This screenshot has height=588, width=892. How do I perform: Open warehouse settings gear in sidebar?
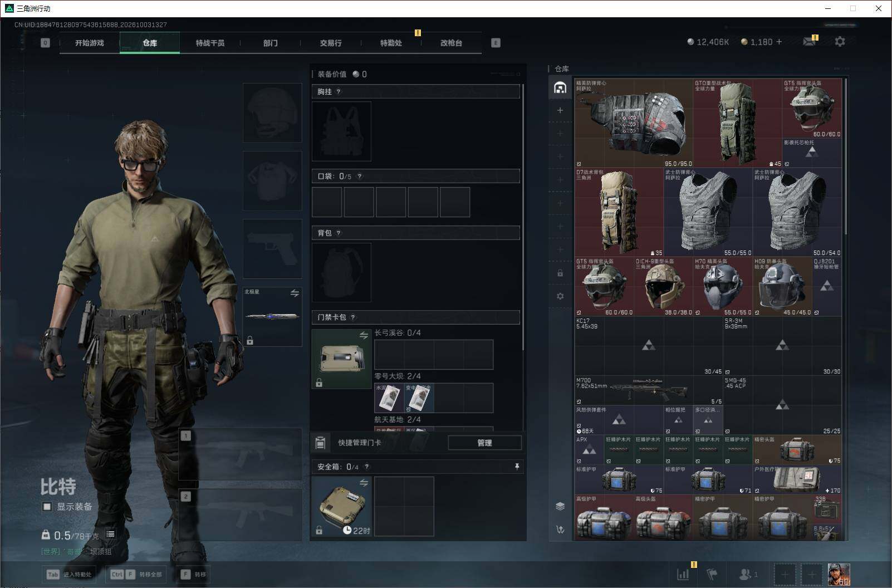pos(560,296)
